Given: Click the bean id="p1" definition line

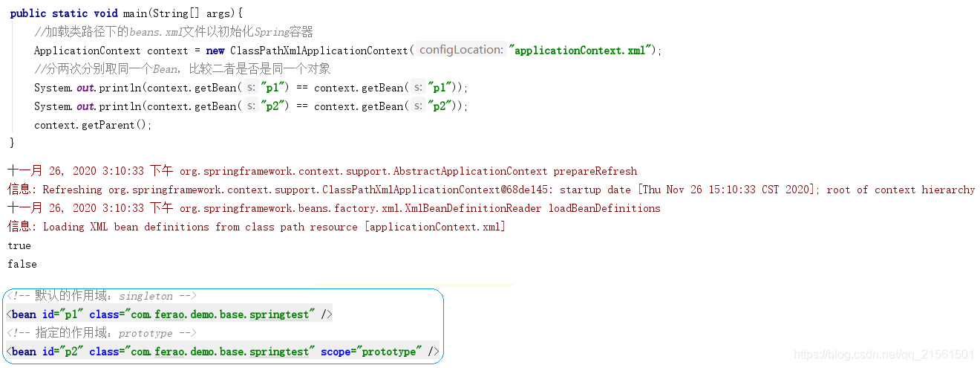Looking at the screenshot, I should [x=169, y=314].
